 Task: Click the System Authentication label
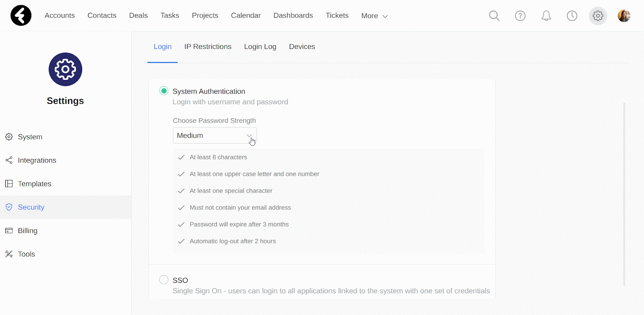pos(209,91)
